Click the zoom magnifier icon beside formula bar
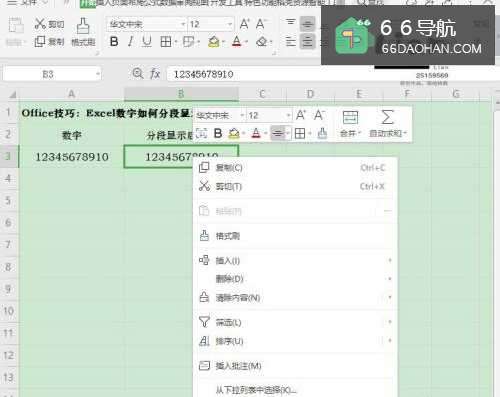 coord(137,73)
